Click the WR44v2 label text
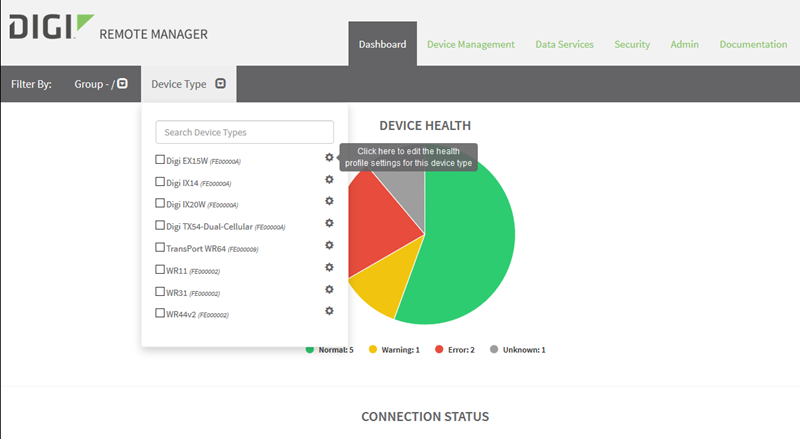Image resolution: width=800 pixels, height=439 pixels. (x=181, y=314)
